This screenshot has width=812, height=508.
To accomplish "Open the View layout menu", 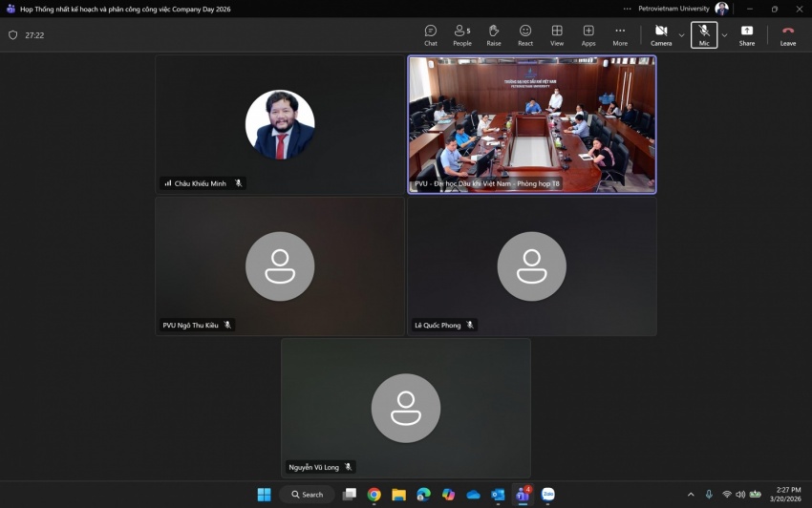I will 557,35.
